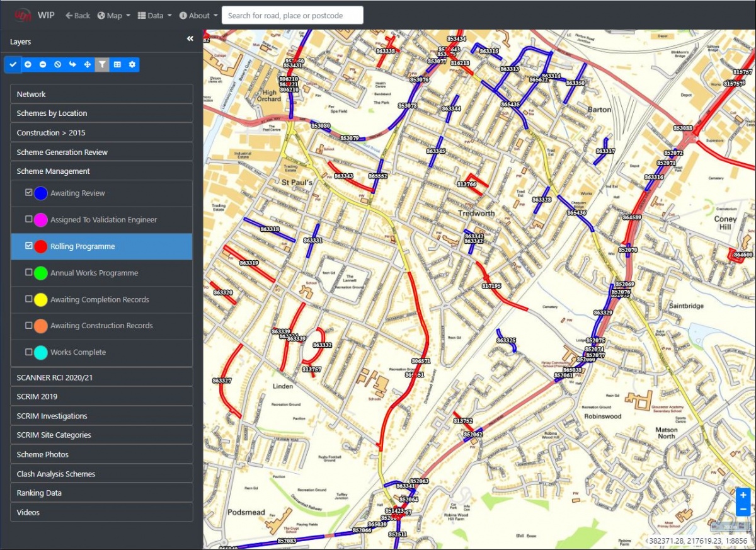This screenshot has height=550, width=756.
Task: Click the filter funnel icon
Action: 102,64
